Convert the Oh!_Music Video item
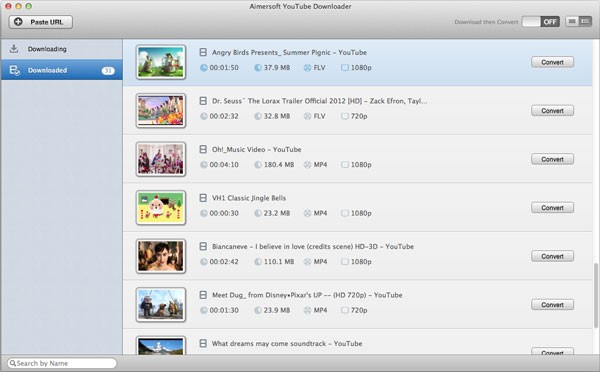 [x=552, y=159]
